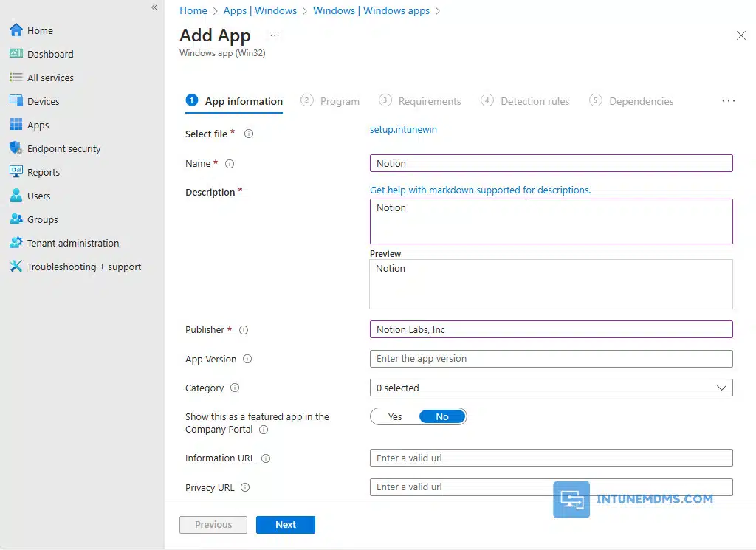
Task: Collapse the left navigation sidebar
Action: click(x=154, y=7)
